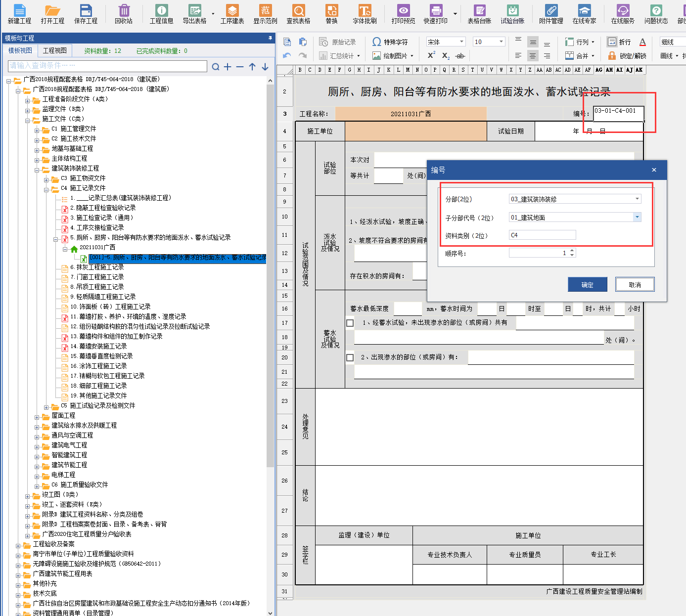
Task: Switch to the 模板视图 tab
Action: [x=20, y=50]
